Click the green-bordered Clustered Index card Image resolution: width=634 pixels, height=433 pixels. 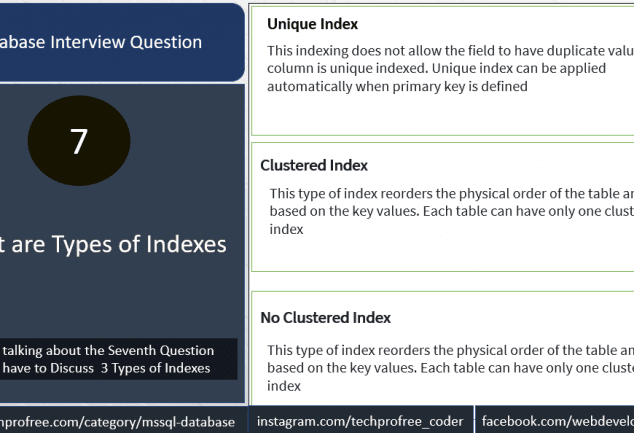(443, 207)
